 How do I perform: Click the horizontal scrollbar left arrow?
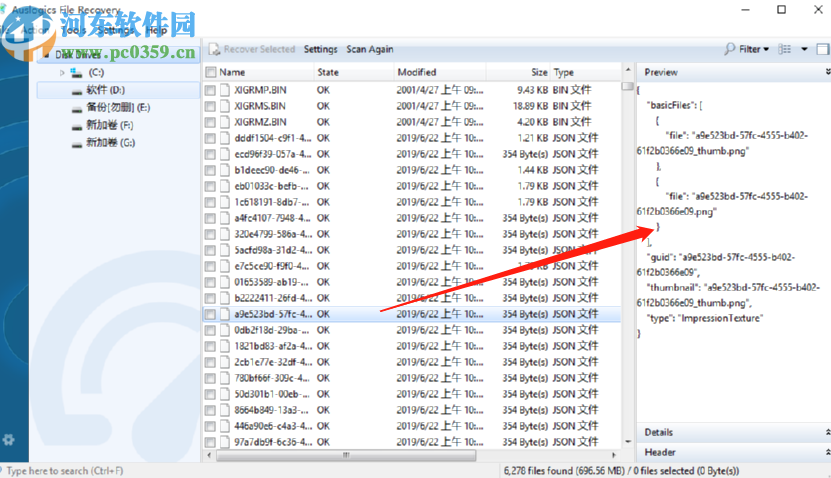click(x=209, y=455)
